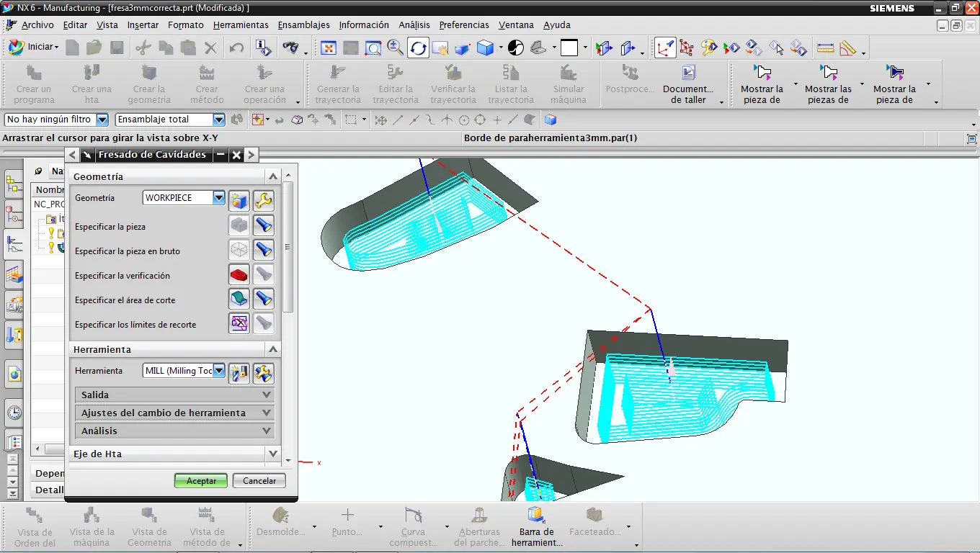Click the Especificar los límites de recorte icon

tap(239, 324)
